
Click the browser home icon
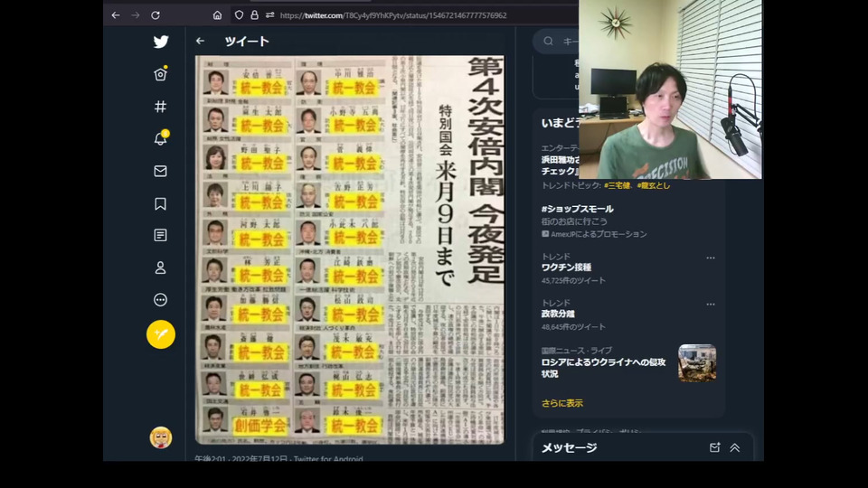(x=217, y=15)
